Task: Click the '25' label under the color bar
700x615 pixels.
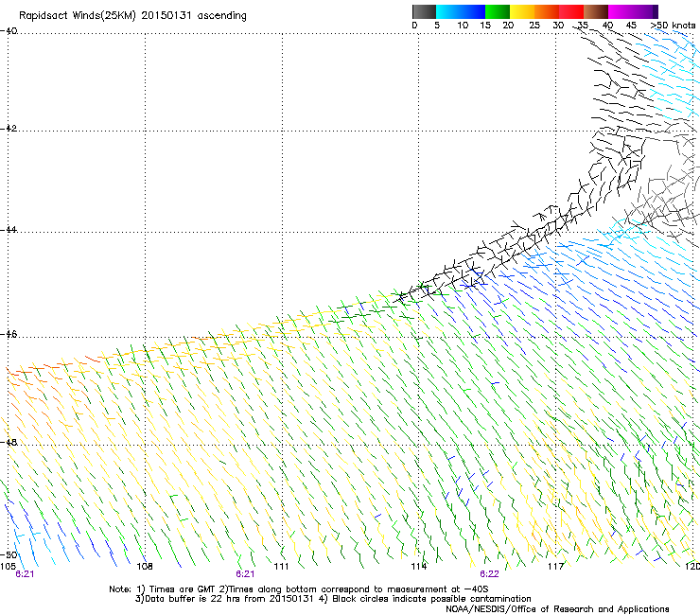Action: [x=534, y=26]
